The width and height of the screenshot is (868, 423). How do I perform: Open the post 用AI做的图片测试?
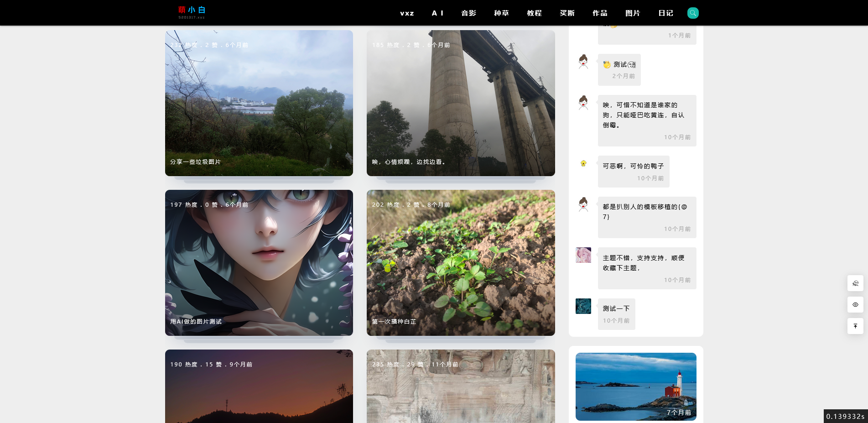[x=259, y=263]
